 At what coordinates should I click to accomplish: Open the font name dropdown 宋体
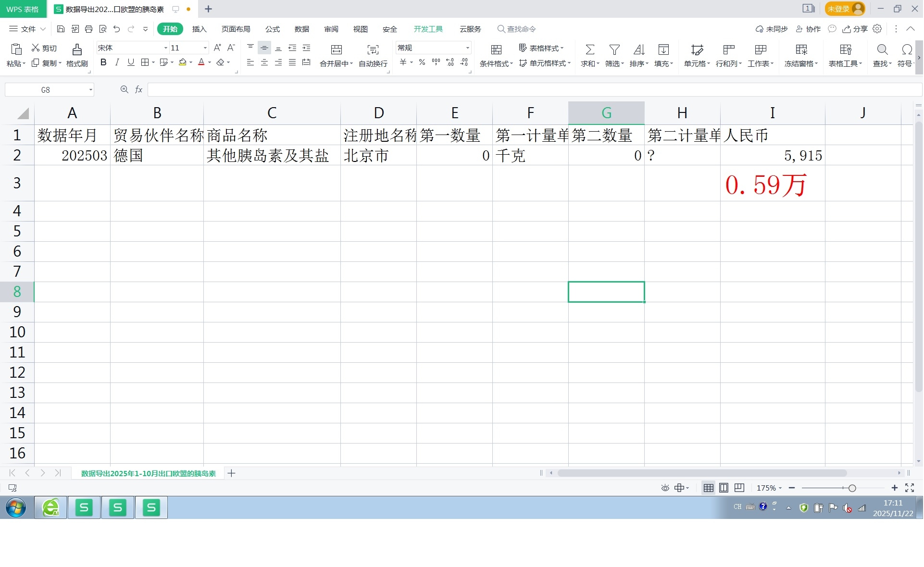tap(165, 48)
